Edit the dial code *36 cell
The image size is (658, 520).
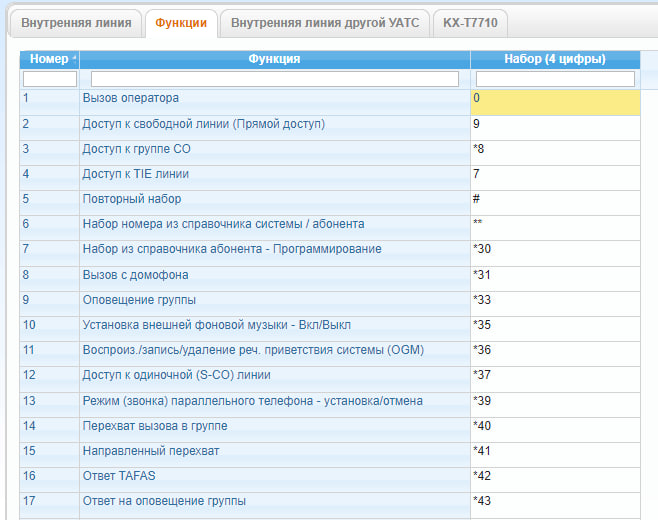click(x=555, y=354)
